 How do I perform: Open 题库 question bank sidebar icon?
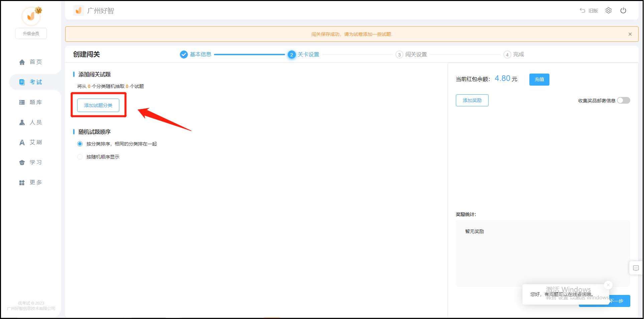(x=22, y=102)
